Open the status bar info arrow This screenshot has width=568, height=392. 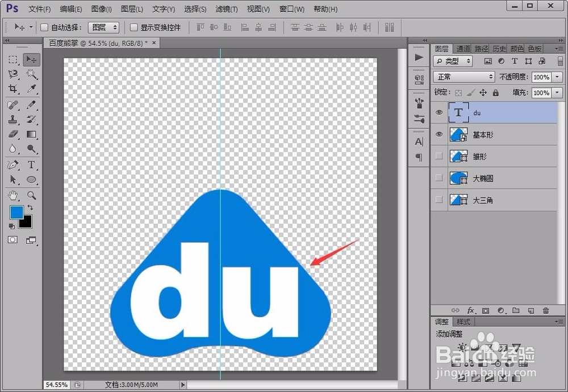coord(183,385)
